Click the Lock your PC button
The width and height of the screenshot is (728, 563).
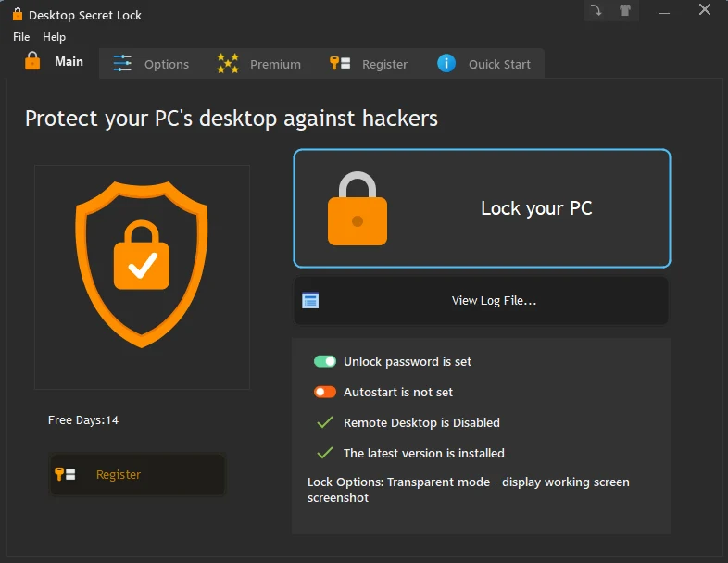point(482,208)
